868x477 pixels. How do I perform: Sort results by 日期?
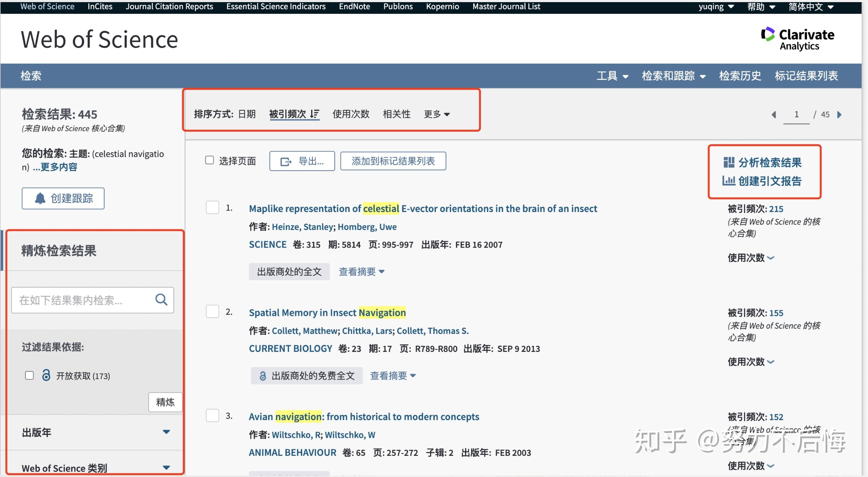coord(247,114)
